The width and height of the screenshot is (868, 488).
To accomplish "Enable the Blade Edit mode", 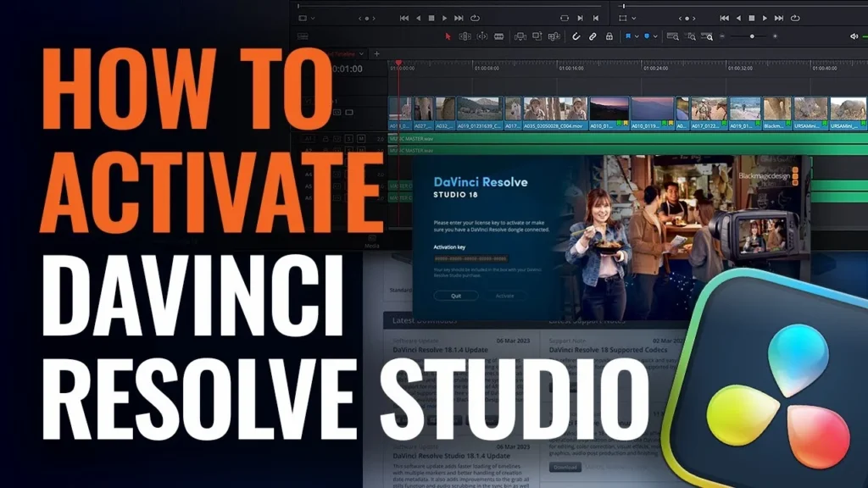I will pos(500,36).
